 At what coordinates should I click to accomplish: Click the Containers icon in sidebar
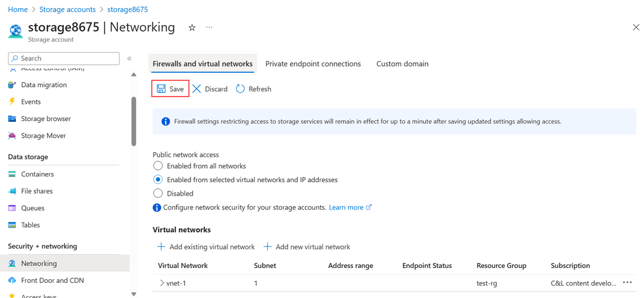[12, 174]
